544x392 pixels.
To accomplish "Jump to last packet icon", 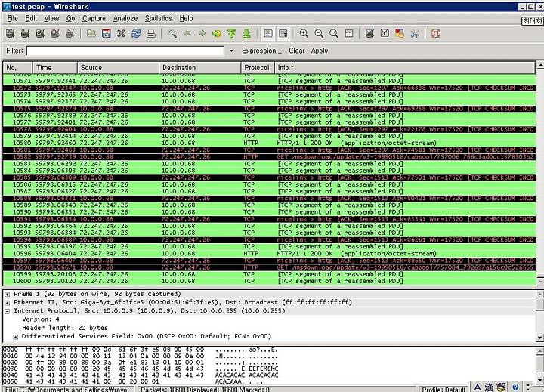I will (246, 34).
